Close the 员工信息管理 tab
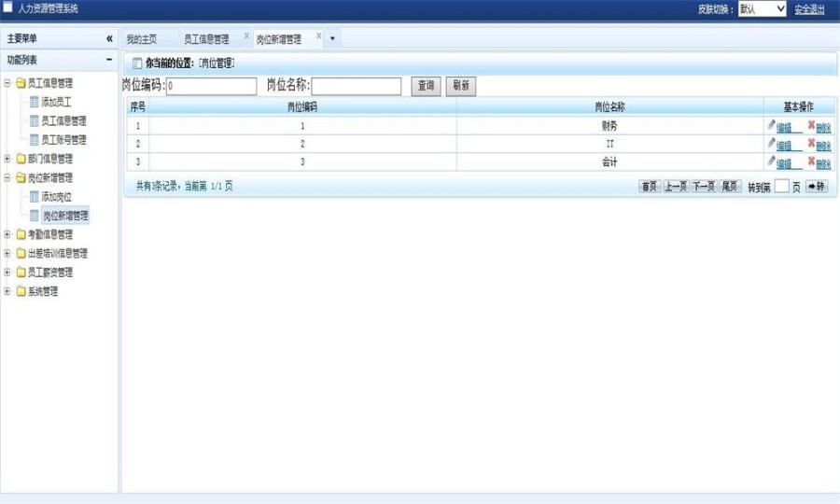This screenshot has height=504, width=840. 246,35
